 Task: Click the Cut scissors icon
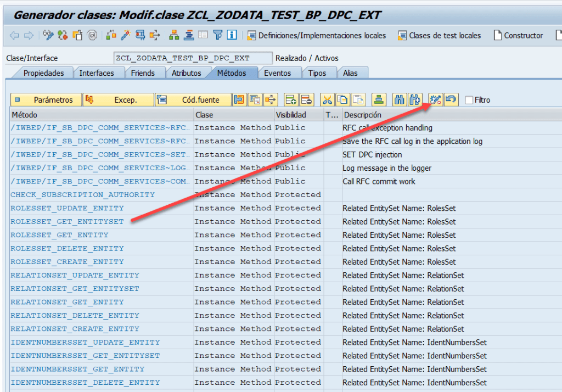tap(327, 99)
